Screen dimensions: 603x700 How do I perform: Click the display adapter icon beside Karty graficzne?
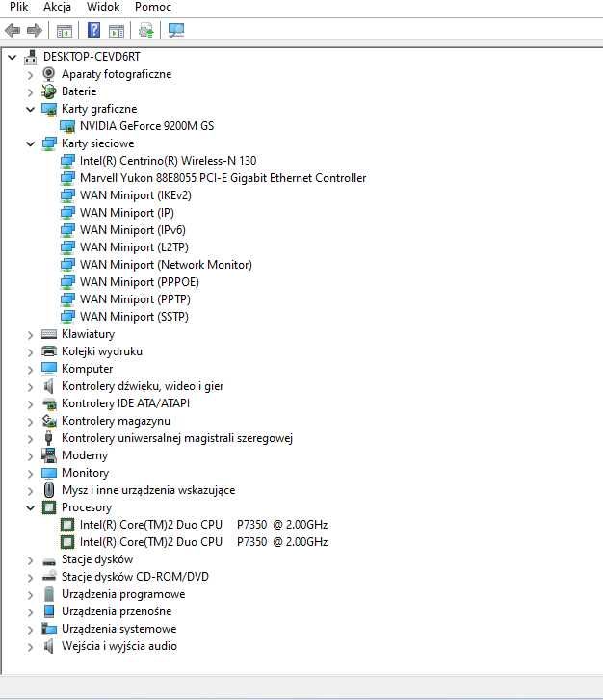pyautogui.click(x=49, y=109)
